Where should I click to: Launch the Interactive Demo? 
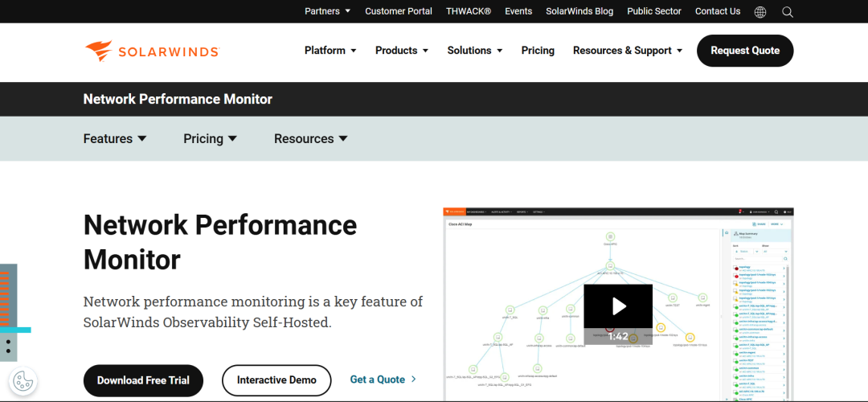pyautogui.click(x=276, y=380)
